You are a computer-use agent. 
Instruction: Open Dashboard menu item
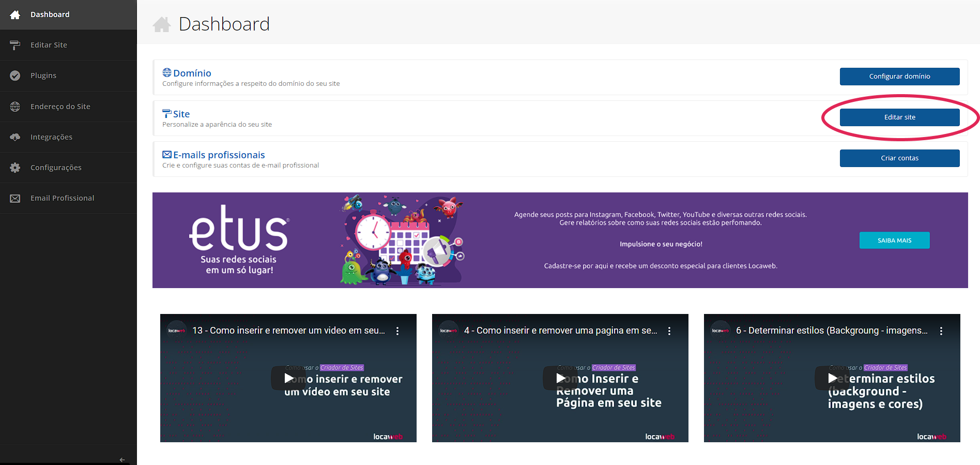click(x=68, y=14)
